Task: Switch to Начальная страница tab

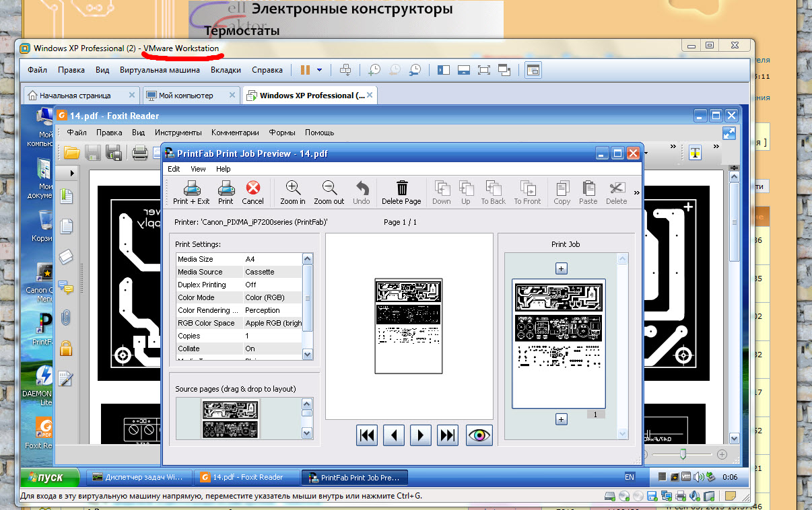Action: click(x=82, y=96)
